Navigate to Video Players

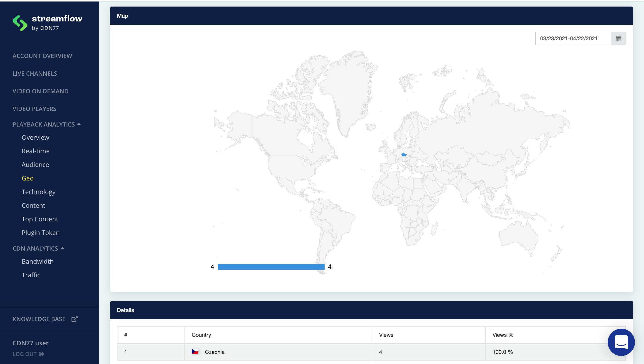(x=35, y=109)
